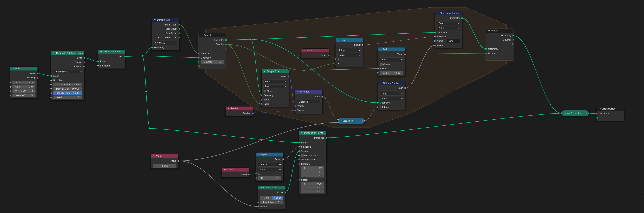The width and height of the screenshot is (644, 213).
Task: Open the Distance operation dropdown
Action: [309, 102]
